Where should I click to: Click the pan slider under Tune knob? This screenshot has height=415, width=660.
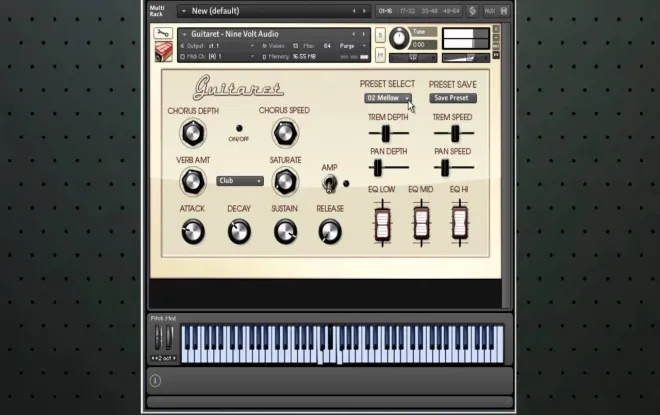coord(413,58)
